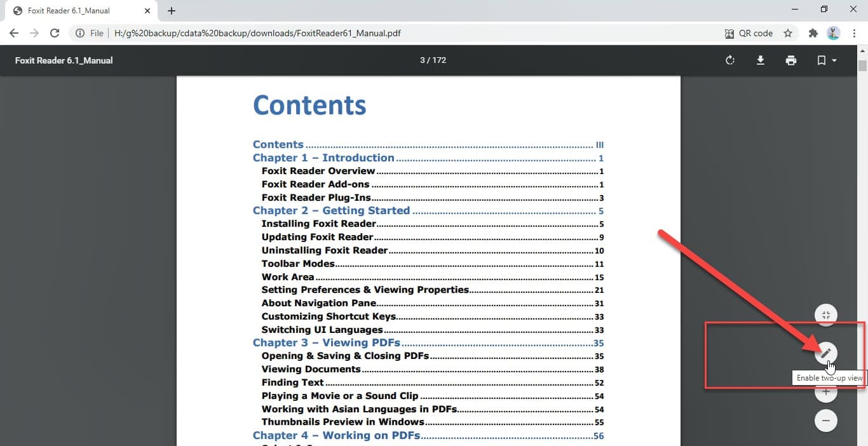Select the Foxit Reader 6.1_Manual tab
This screenshot has width=868, height=446.
pos(81,11)
